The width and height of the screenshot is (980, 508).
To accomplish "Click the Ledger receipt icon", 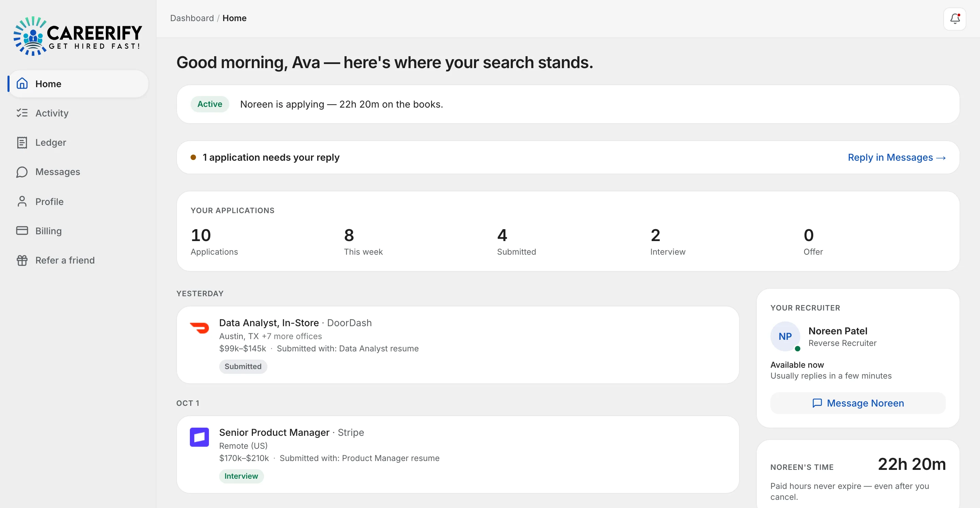I will (x=22, y=142).
